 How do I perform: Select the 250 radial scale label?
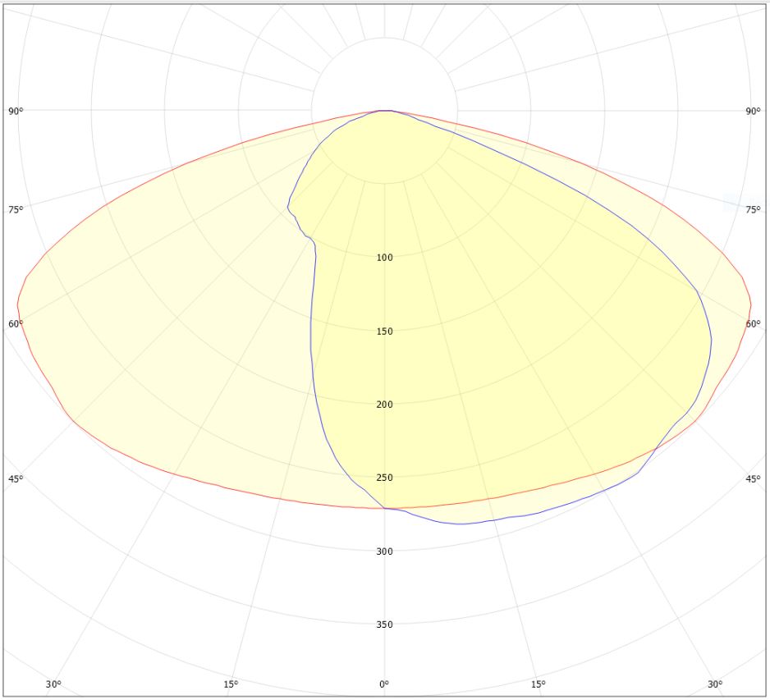coord(384,478)
